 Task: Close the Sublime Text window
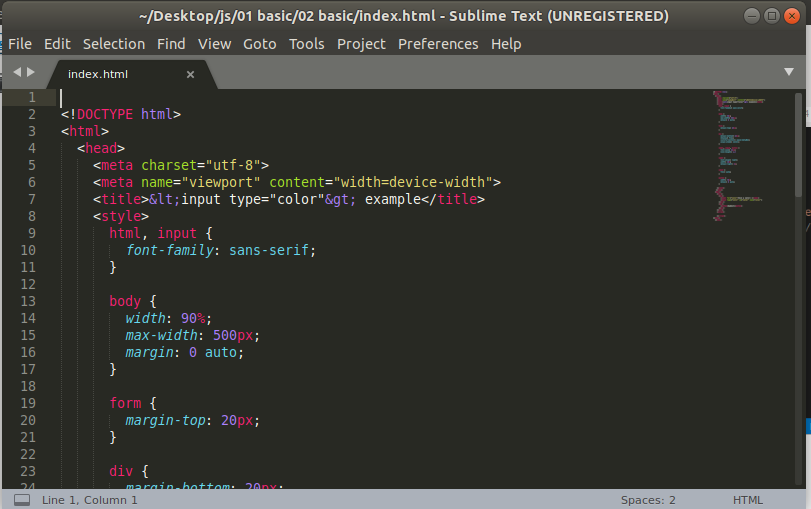(x=792, y=16)
